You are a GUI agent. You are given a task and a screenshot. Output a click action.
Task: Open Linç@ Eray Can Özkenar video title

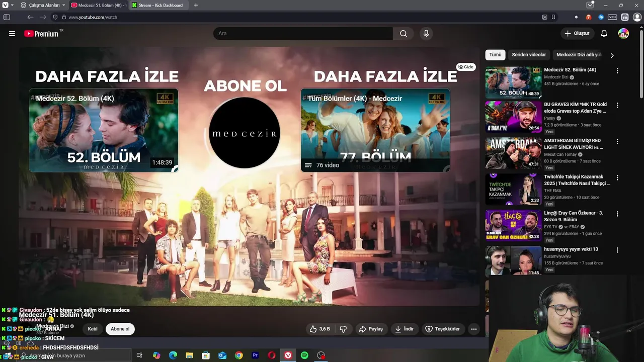point(574,216)
